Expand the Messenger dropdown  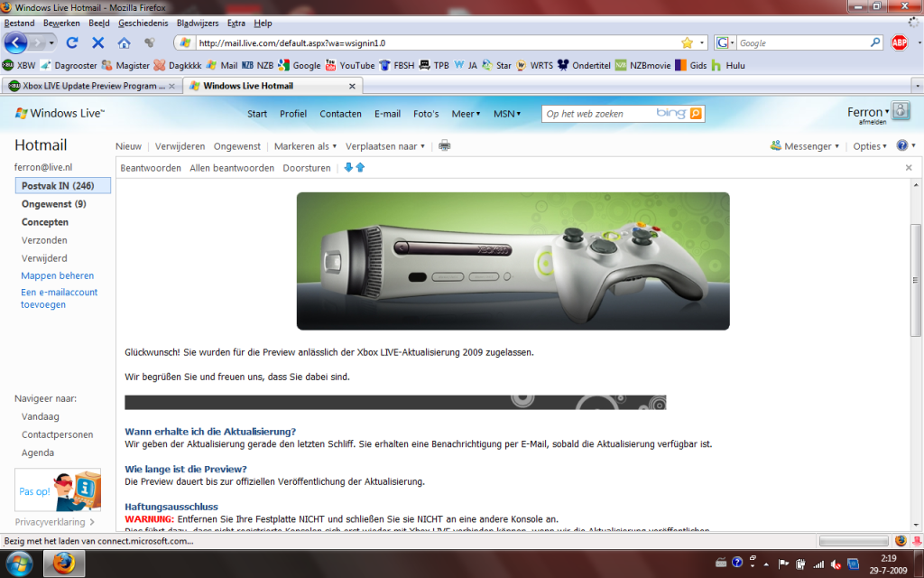[x=804, y=145]
